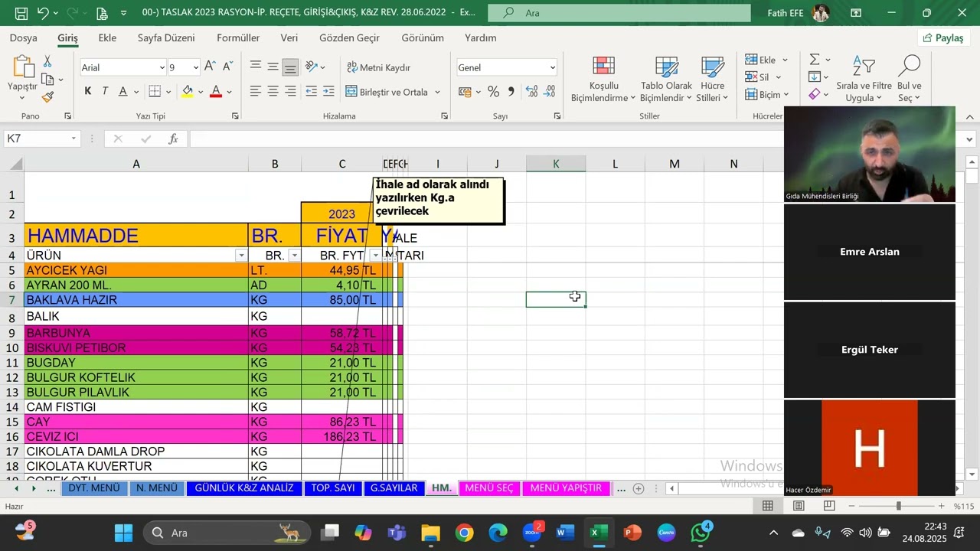The image size is (980, 551).
Task: Switch to the Ekle ribbon tab
Action: pos(107,37)
